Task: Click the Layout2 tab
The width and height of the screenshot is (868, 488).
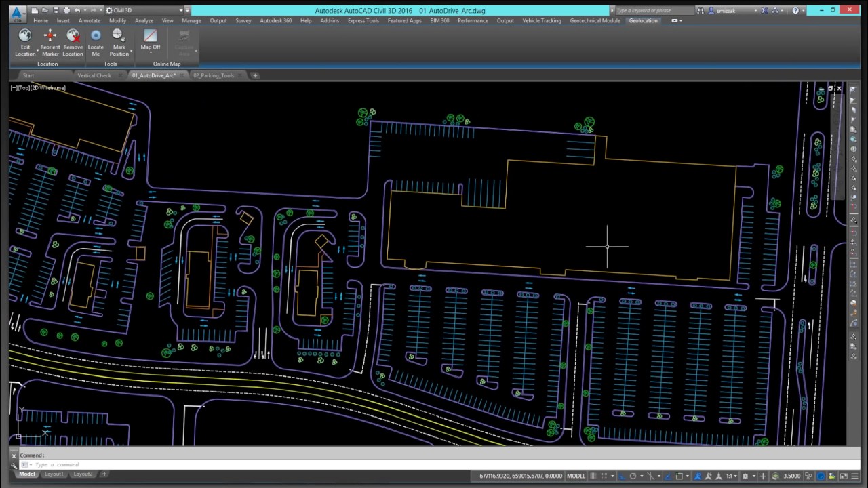Action: 83,474
